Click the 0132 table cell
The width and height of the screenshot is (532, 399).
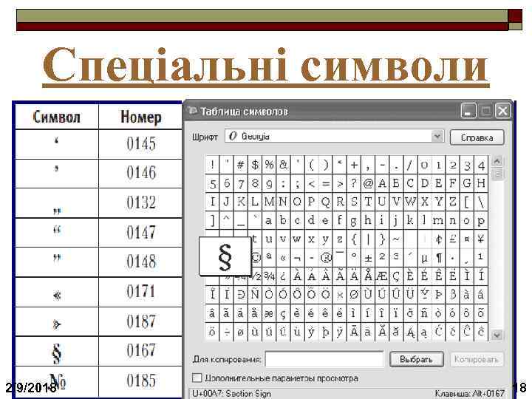[141, 203]
